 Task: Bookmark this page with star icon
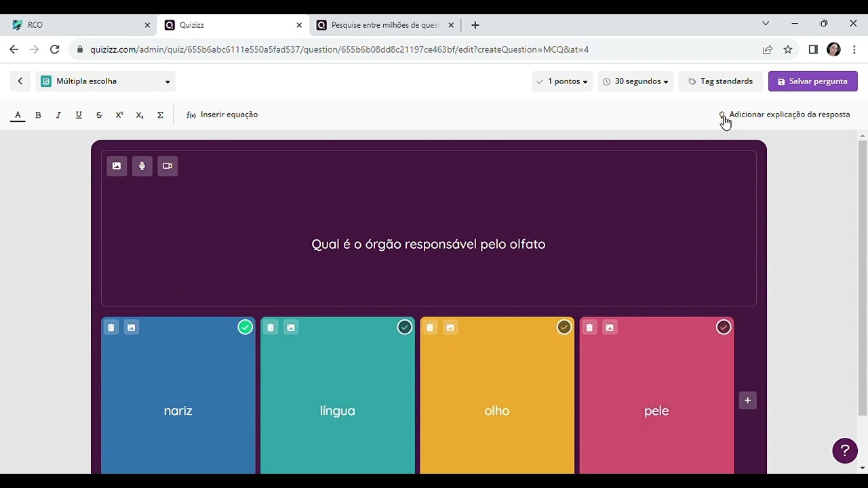[x=788, y=49]
